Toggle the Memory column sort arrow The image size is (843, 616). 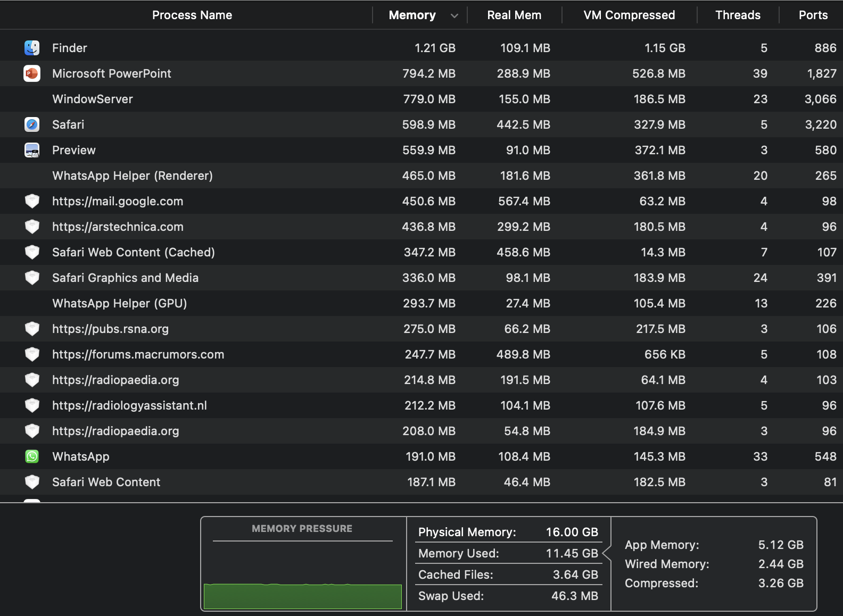pos(454,15)
